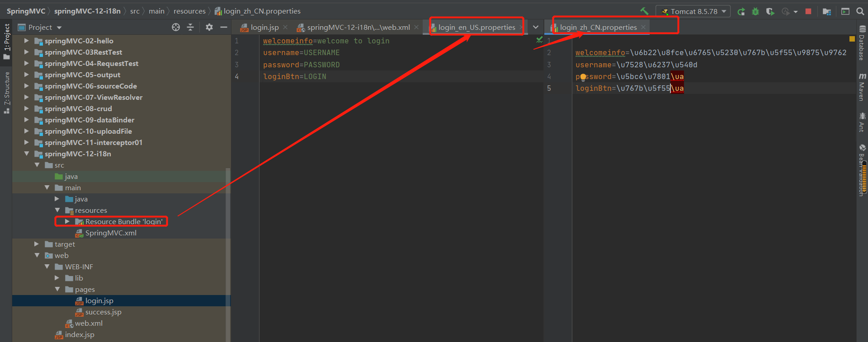Expand the target folder

(x=37, y=244)
